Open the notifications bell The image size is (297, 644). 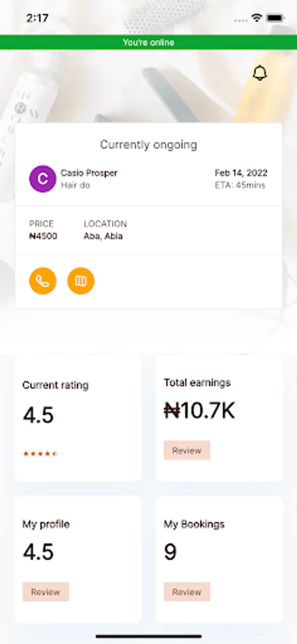(x=260, y=73)
